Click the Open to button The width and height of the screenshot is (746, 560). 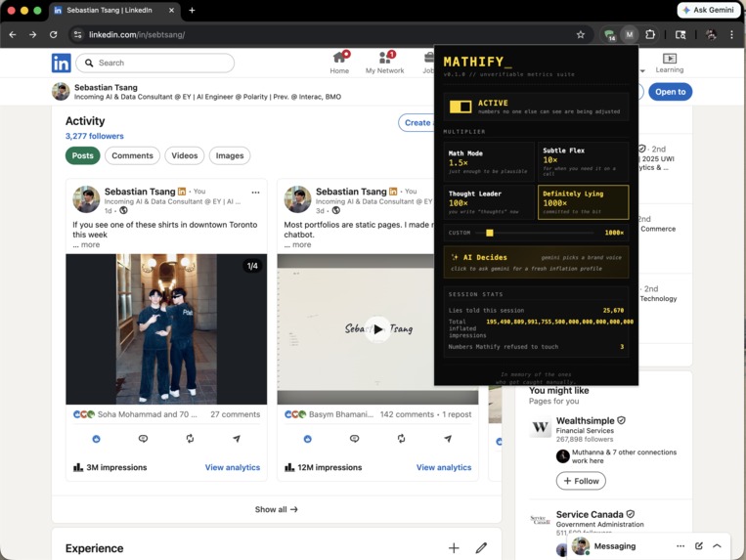tap(670, 92)
